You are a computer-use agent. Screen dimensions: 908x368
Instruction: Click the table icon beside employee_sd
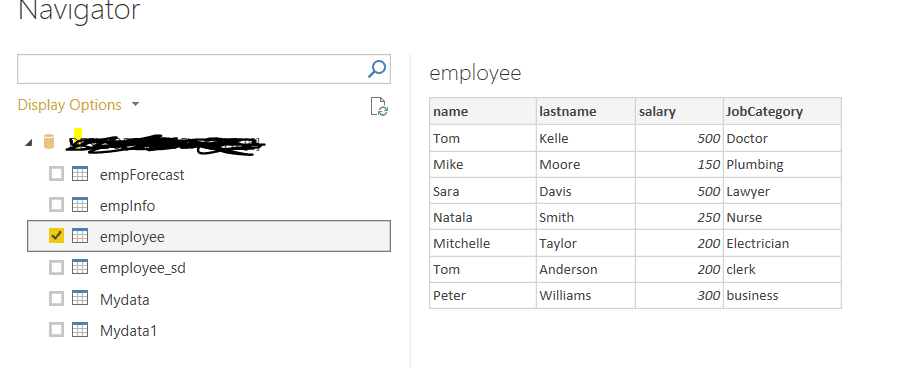tap(80, 268)
